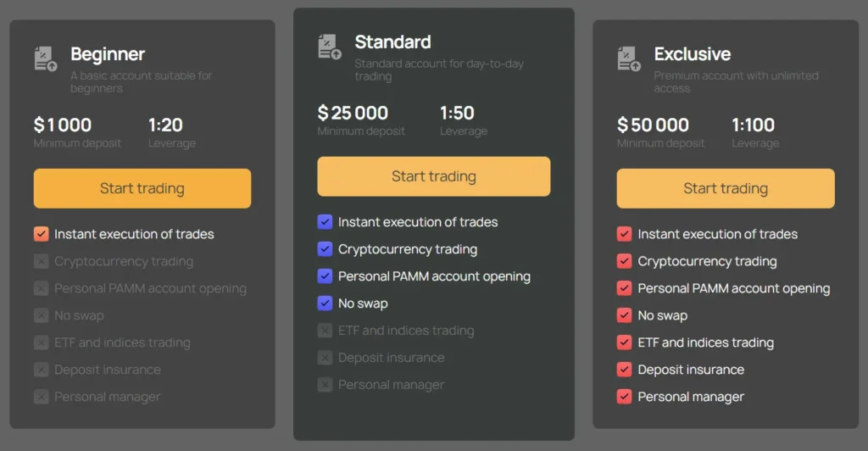The width and height of the screenshot is (868, 451).
Task: Click the Beginner account document icon
Action: (45, 58)
